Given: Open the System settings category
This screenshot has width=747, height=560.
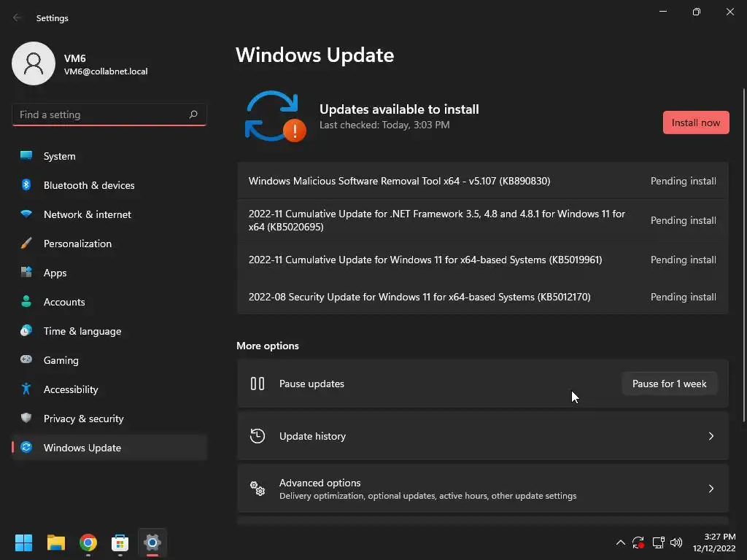Looking at the screenshot, I should [x=109, y=156].
